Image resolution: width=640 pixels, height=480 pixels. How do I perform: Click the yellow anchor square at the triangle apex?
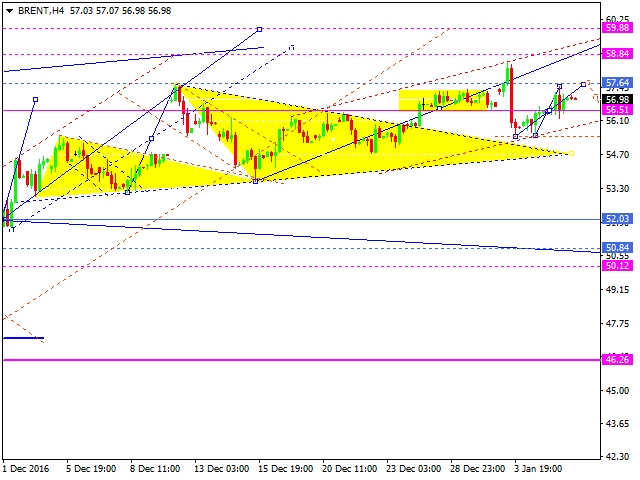point(571,153)
